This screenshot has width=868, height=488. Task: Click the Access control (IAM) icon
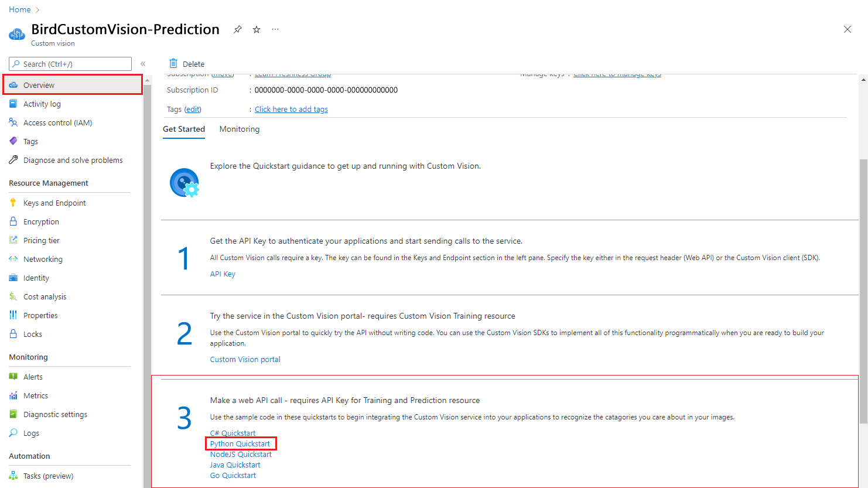pyautogui.click(x=13, y=122)
